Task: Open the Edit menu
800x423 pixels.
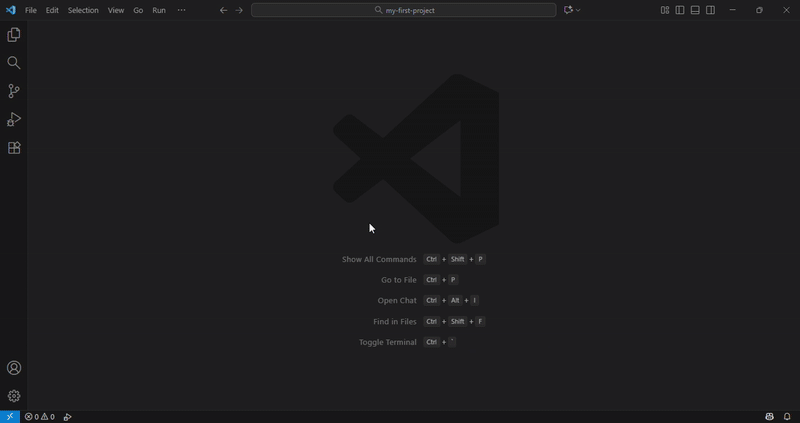Action: 52,10
